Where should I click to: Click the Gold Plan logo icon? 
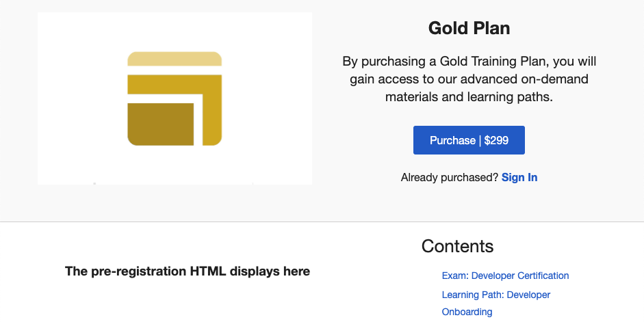[175, 98]
